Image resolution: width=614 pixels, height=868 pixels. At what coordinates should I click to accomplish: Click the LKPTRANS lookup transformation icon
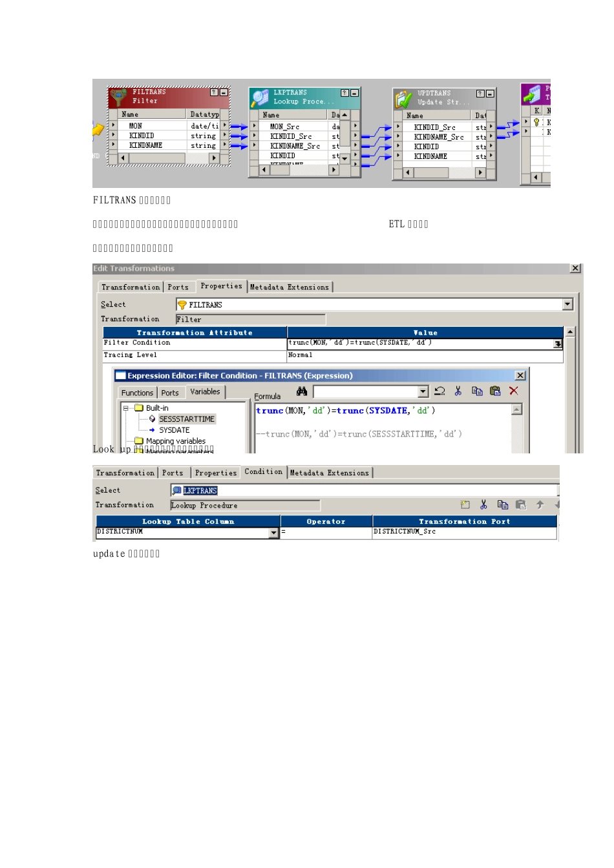point(260,98)
